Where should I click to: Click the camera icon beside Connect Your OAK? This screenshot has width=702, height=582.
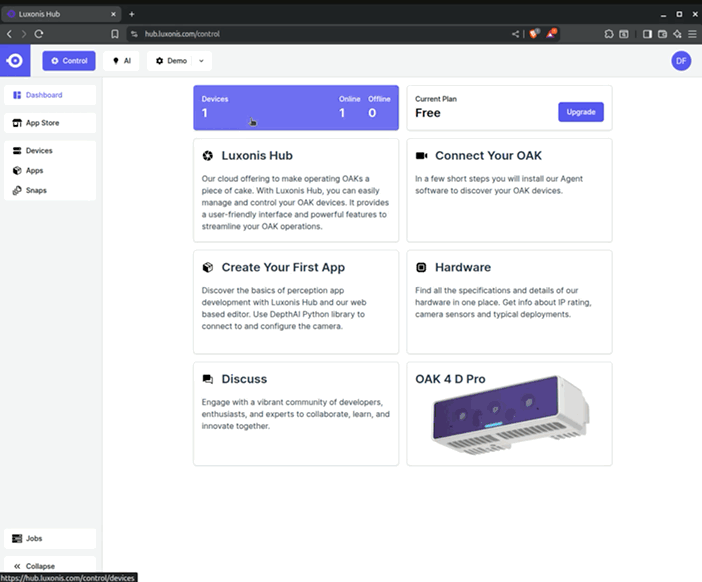(421, 156)
